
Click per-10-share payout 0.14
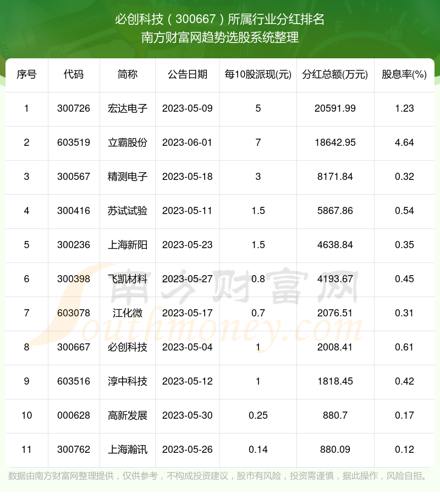coord(258,450)
